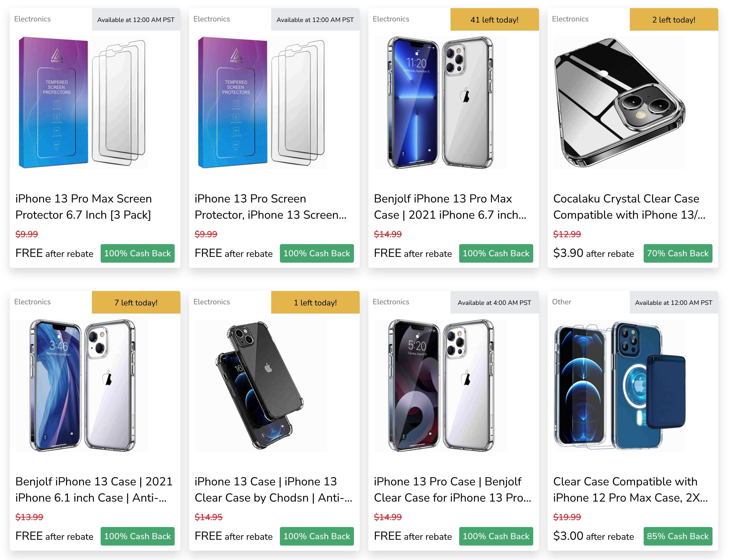Click the 70% Cash Back badge on Cocalaku case
This screenshot has height=560, width=731.
pyautogui.click(x=678, y=253)
